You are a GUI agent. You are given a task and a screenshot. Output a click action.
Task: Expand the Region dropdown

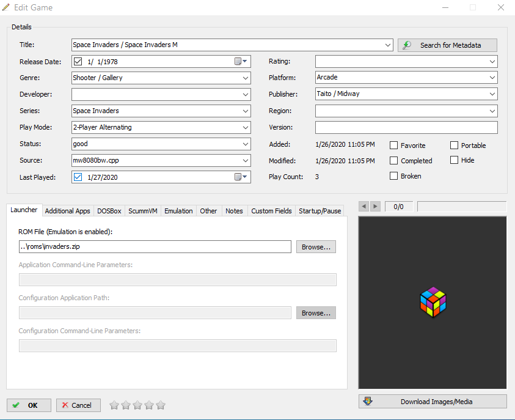[492, 111]
